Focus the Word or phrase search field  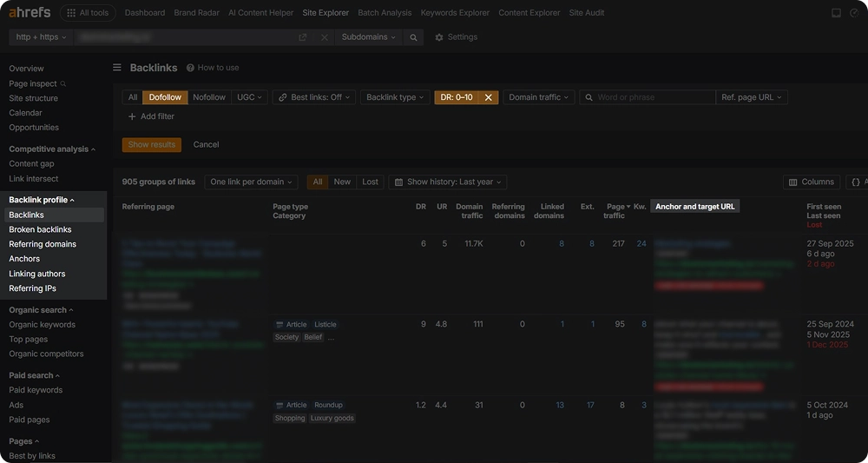[x=648, y=97]
